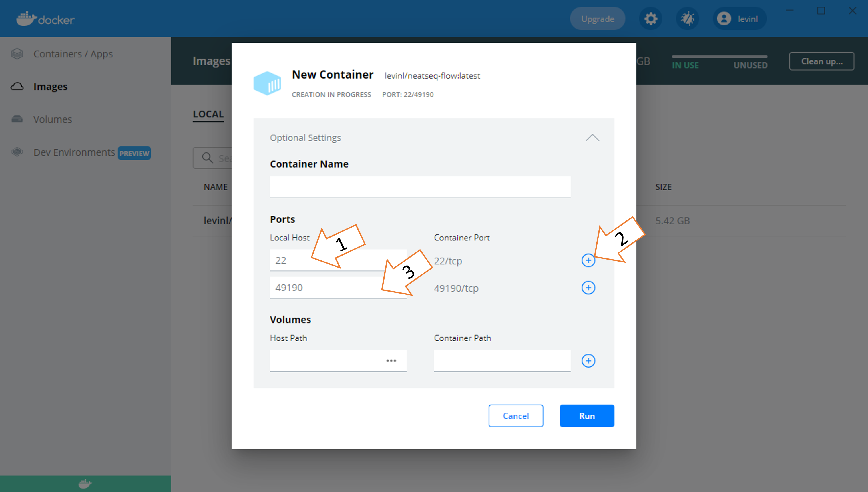The image size is (868, 492).
Task: Cancel the new container dialog
Action: (515, 416)
